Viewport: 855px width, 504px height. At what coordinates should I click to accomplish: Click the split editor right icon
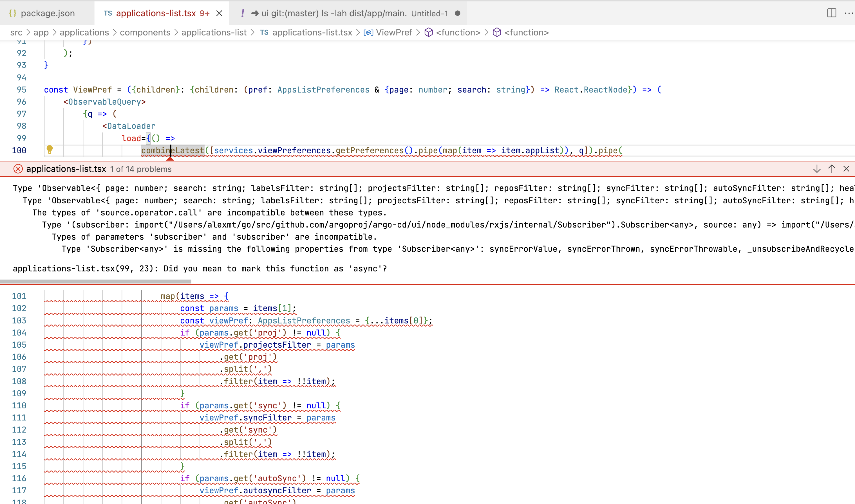[x=832, y=13]
